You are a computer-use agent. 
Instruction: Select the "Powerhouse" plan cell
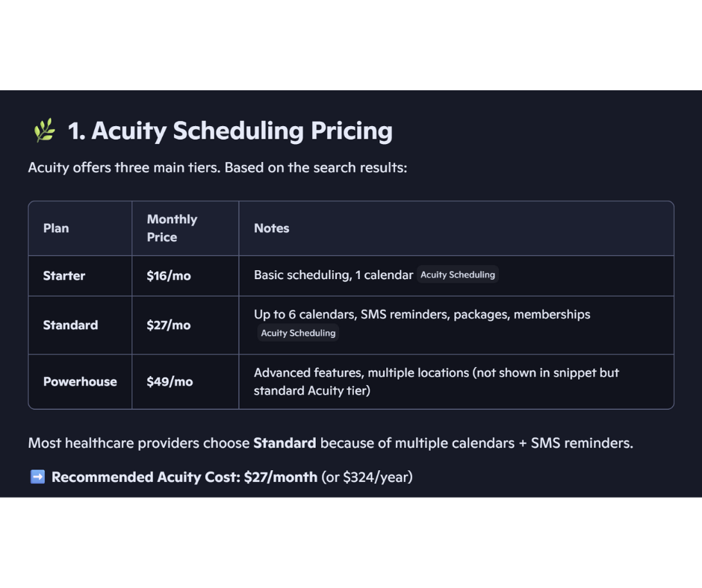click(x=80, y=382)
